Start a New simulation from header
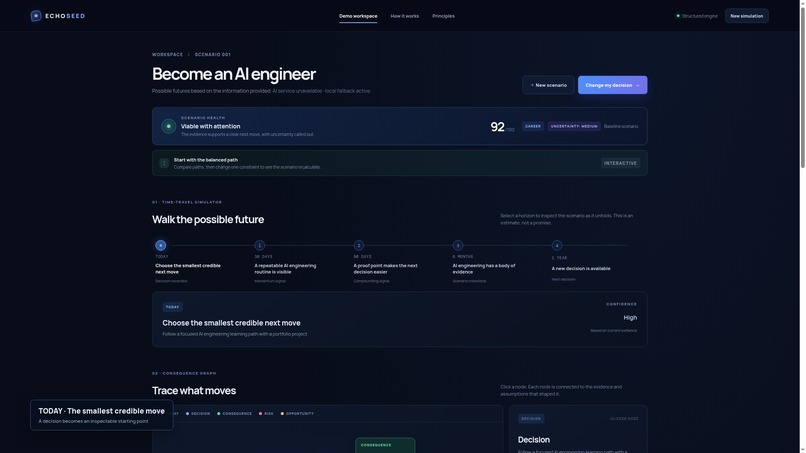Viewport: 806px width, 453px height. click(x=746, y=16)
